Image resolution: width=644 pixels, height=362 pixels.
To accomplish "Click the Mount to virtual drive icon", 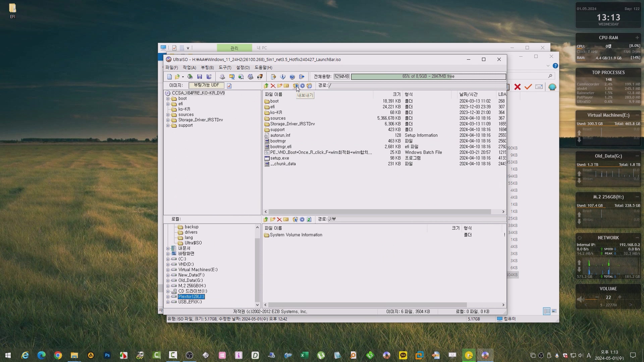I will [251, 77].
